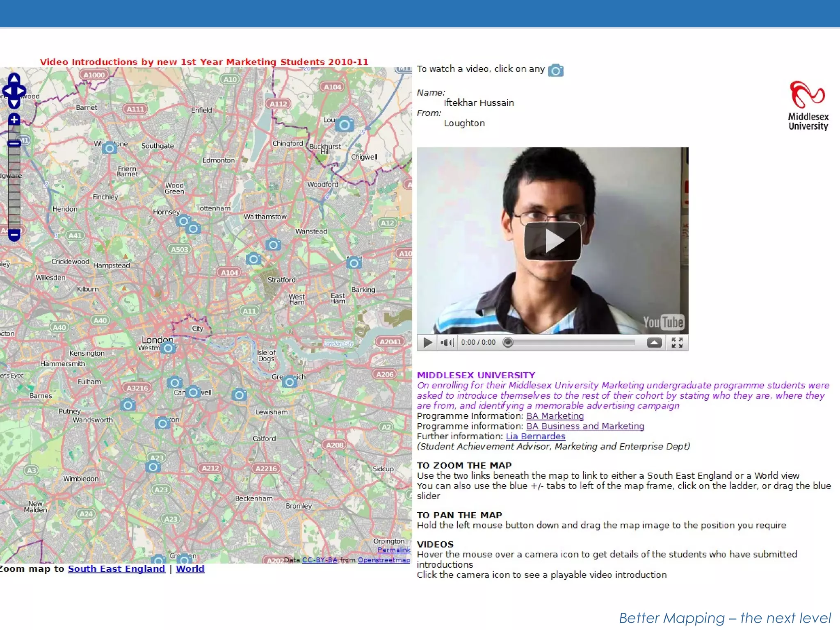Open camera marker west of Lewisham

coord(239,395)
